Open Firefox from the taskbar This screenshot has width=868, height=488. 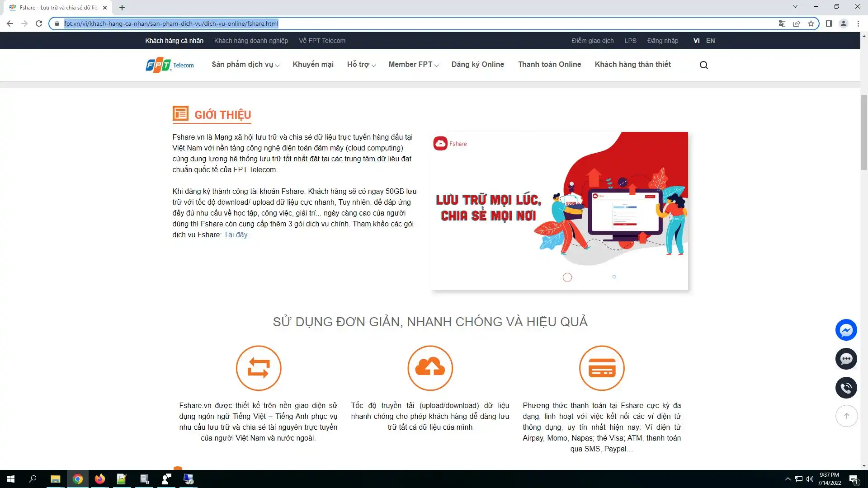pyautogui.click(x=99, y=479)
